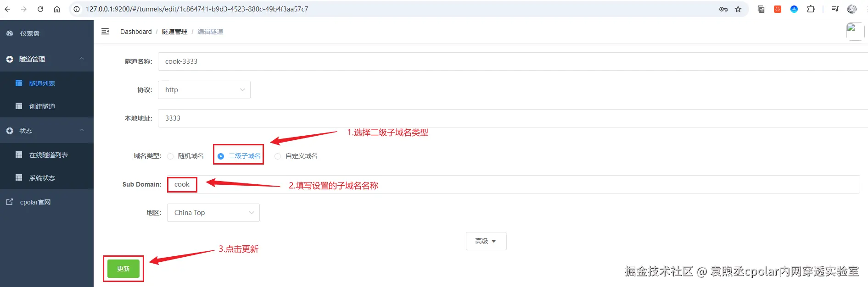Open the password key icon in address bar
The height and width of the screenshot is (287, 868).
[723, 9]
